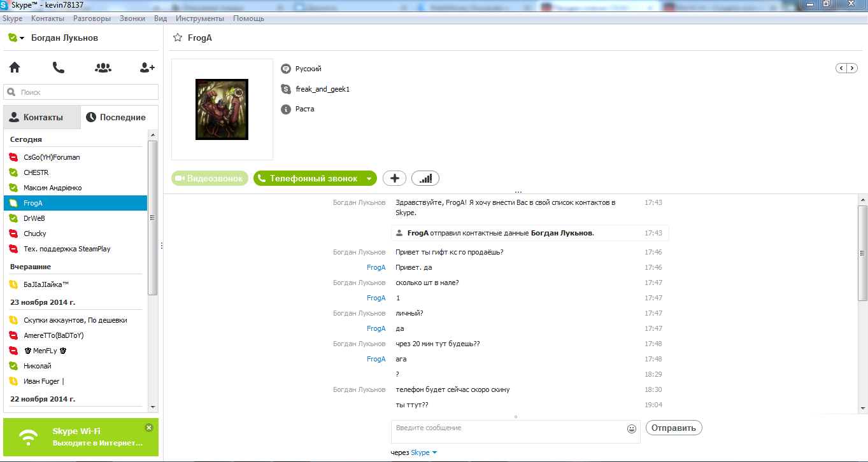Open the dial pad phone icon
This screenshot has height=462, width=868.
pos(59,67)
